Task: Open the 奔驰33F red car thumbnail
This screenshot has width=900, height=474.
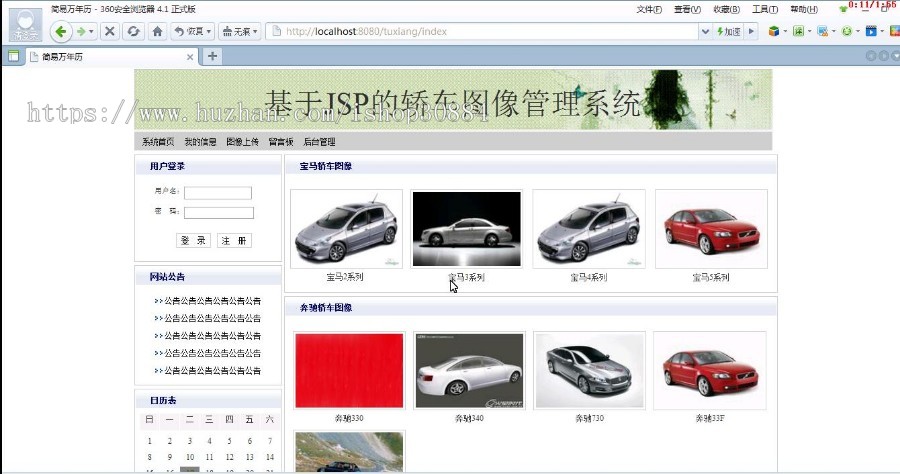Action: coord(710,371)
